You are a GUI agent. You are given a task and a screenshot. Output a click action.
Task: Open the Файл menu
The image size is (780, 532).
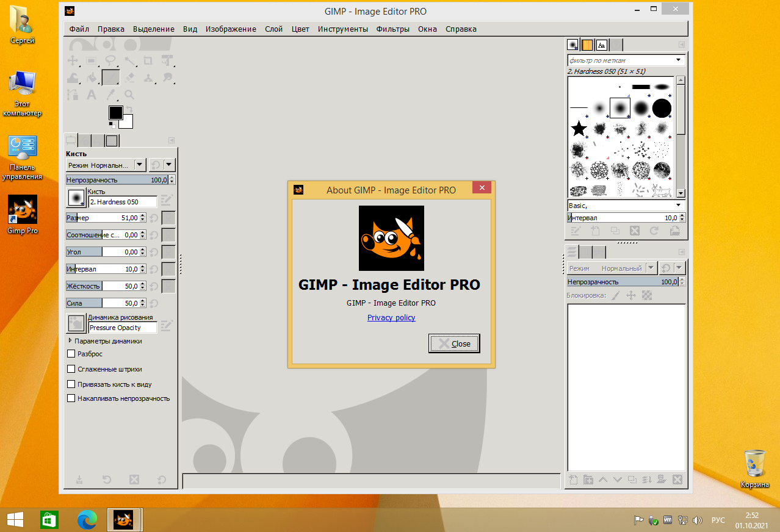[79, 29]
